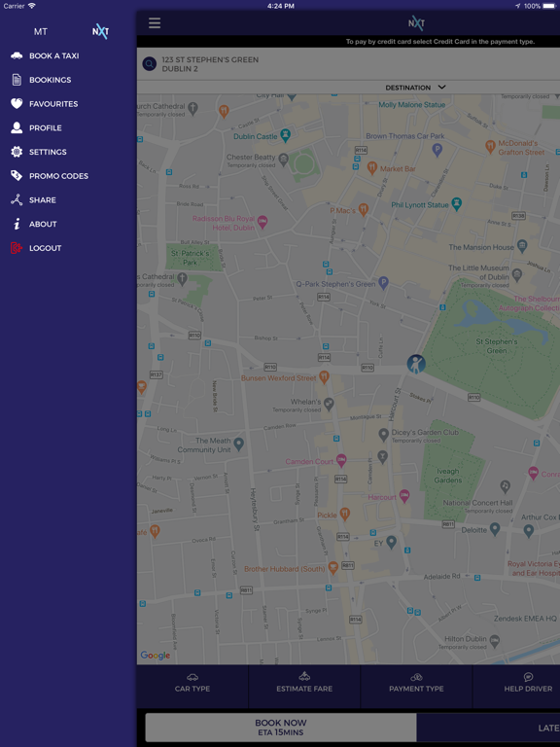Click the search icon by pickup address

pos(150,64)
